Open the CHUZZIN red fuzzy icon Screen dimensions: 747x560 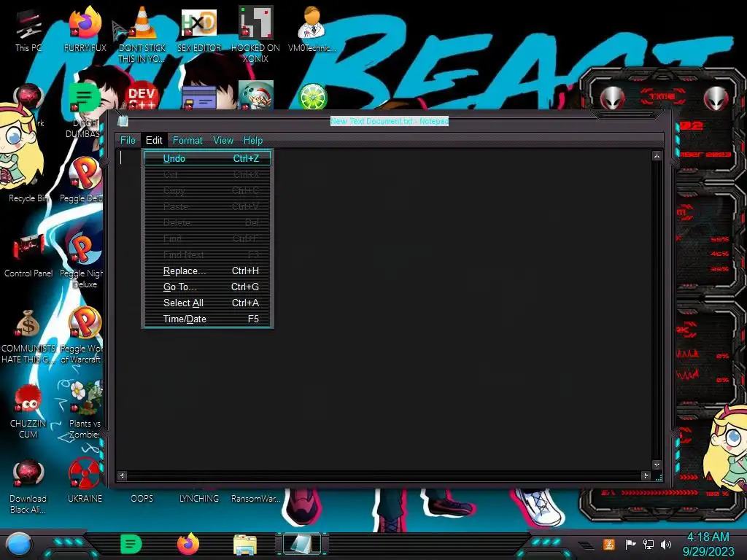tap(28, 412)
